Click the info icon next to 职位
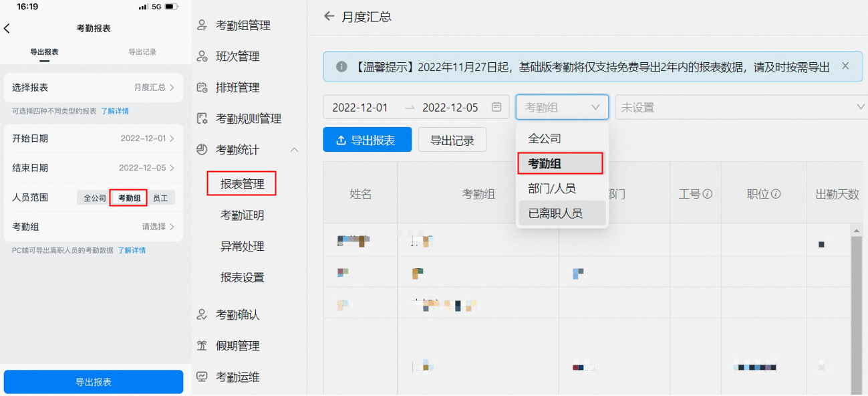Viewport: 868px width, 396px height. pos(776,194)
